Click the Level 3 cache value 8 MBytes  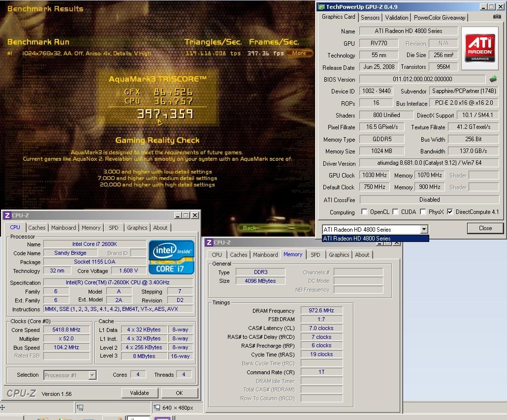[x=144, y=356]
